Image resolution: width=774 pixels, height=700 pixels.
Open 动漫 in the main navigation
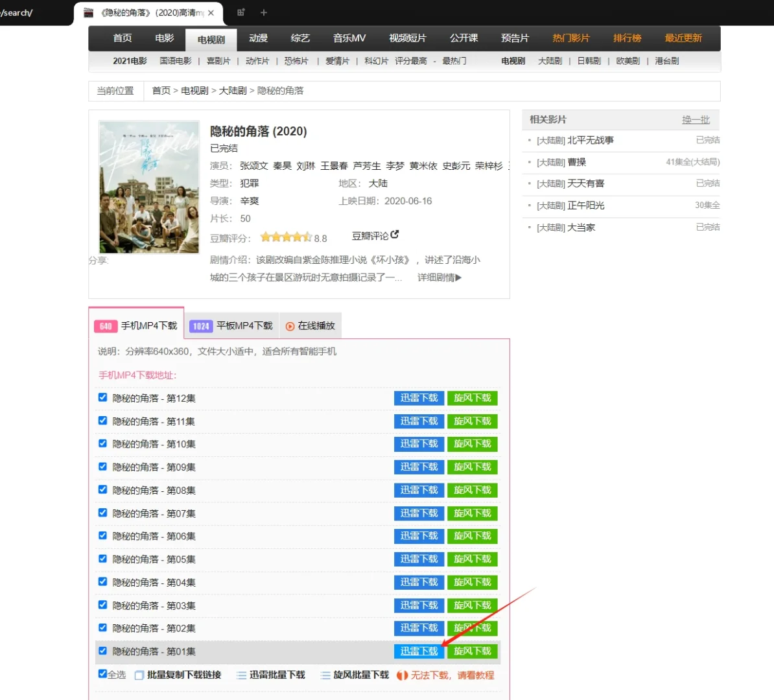(x=258, y=38)
